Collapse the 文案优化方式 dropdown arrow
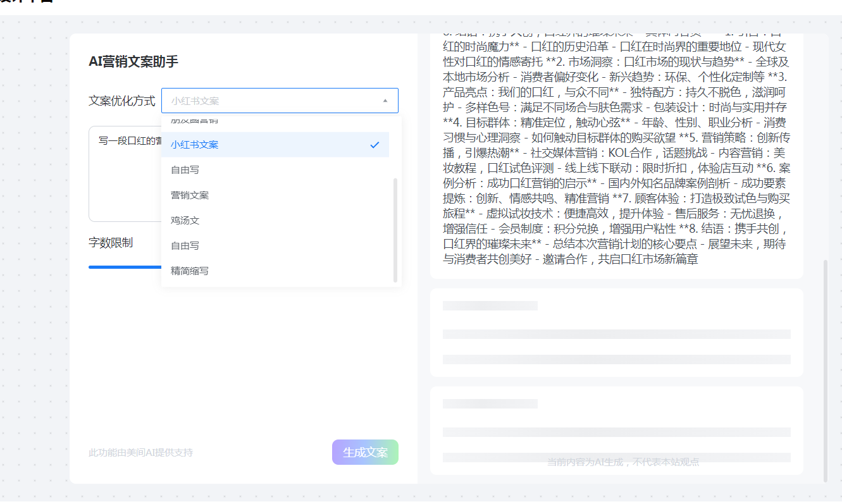842x504 pixels. coord(385,101)
